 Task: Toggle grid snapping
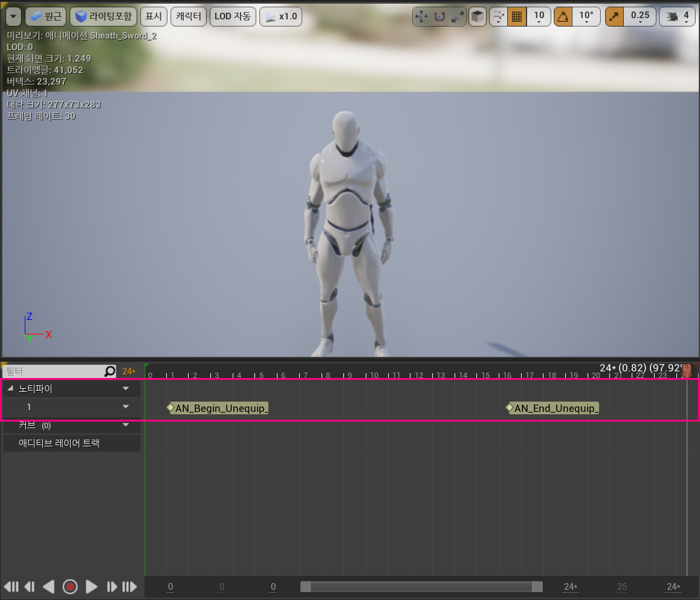point(517,16)
